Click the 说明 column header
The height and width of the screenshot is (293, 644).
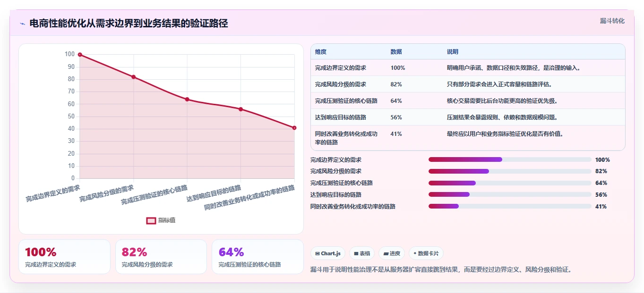[x=453, y=52]
